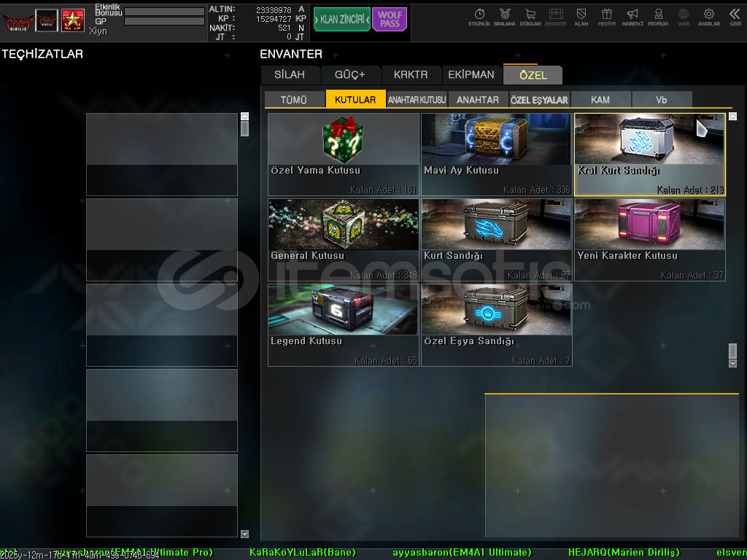The height and width of the screenshot is (560, 747).
Task: Open the Sıralama ranking medal icon
Action: click(505, 16)
